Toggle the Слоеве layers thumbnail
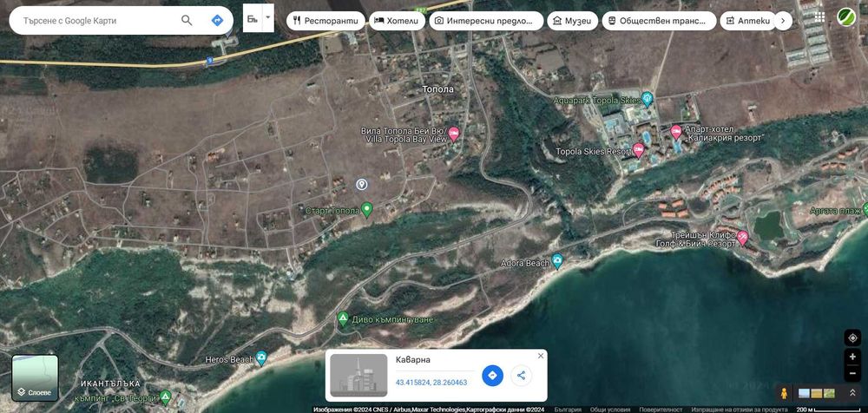This screenshot has height=413, width=868. tap(35, 378)
